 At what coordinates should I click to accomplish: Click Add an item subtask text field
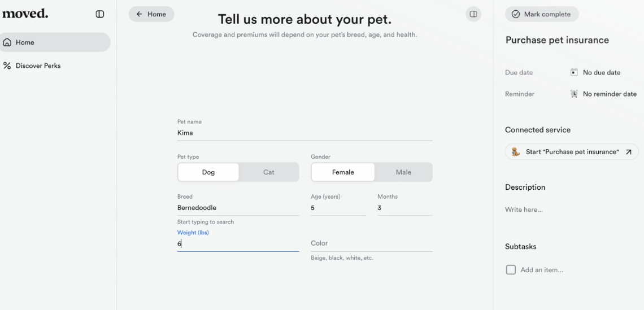pyautogui.click(x=542, y=270)
